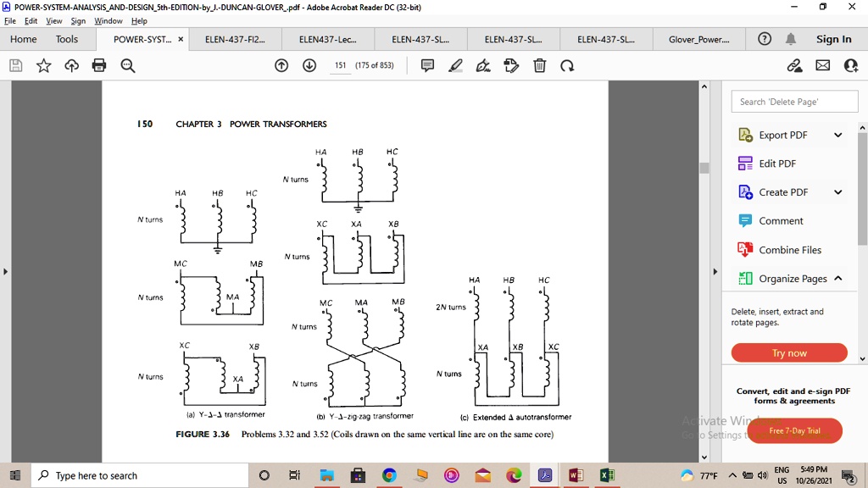The image size is (868, 488).
Task: Click the volume speaker tray icon
Action: [x=763, y=475]
